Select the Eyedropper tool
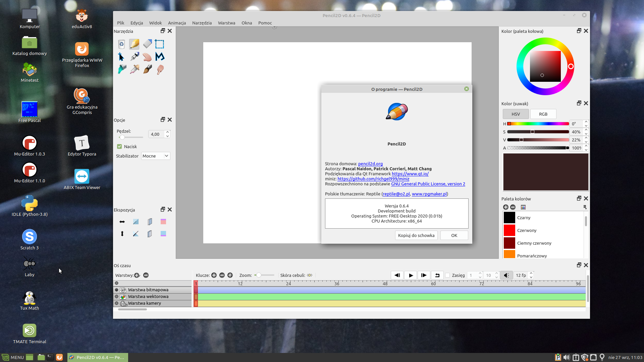 click(x=135, y=69)
